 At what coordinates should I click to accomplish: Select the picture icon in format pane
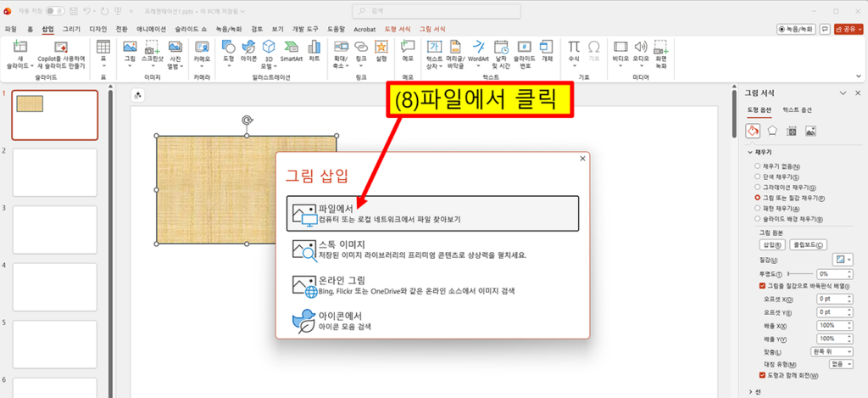pos(810,131)
